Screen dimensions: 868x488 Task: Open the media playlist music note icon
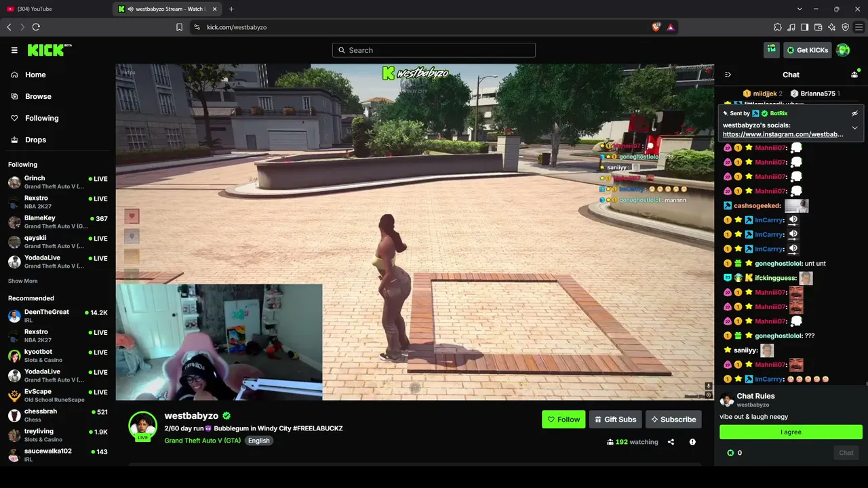point(791,27)
